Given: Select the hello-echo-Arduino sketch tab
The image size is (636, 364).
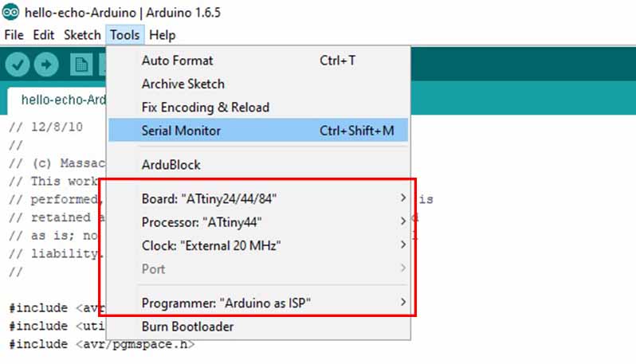Looking at the screenshot, I should point(57,100).
